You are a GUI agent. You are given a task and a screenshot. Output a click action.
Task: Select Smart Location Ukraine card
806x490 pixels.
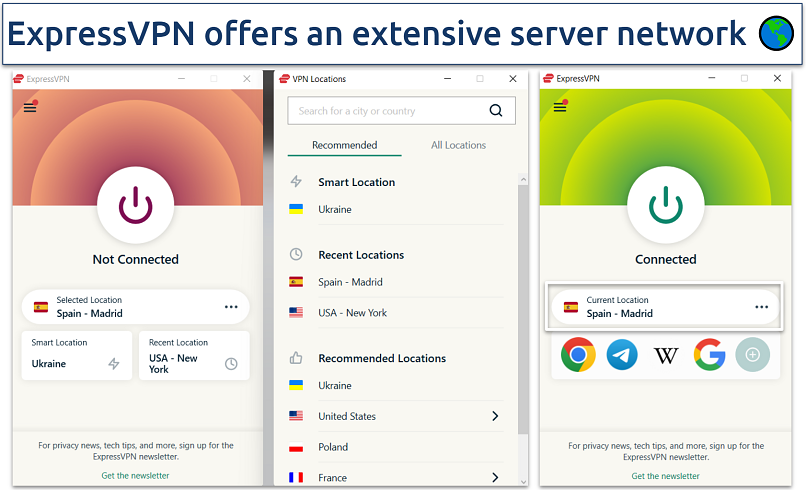click(77, 355)
